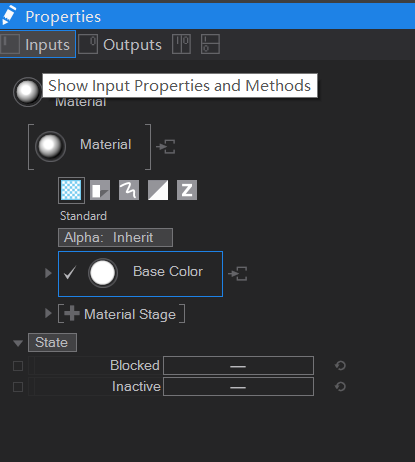Select the Z mode icon
The width and height of the screenshot is (415, 462).
click(187, 190)
